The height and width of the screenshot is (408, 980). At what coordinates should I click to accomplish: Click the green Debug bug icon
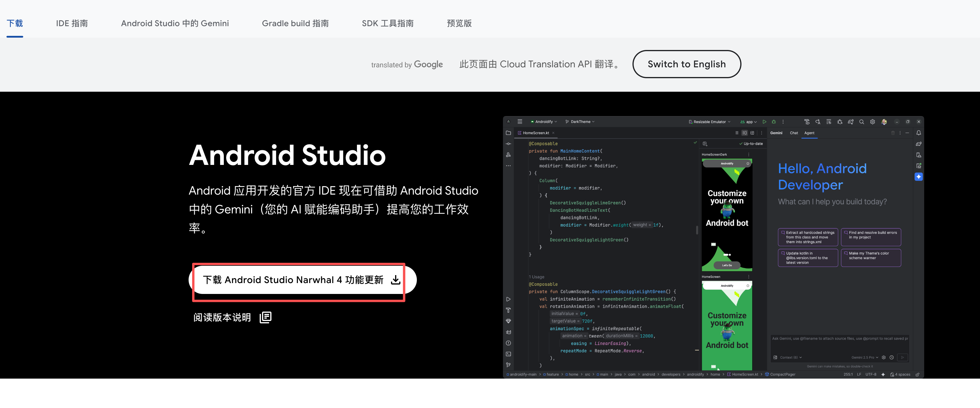[x=774, y=122]
